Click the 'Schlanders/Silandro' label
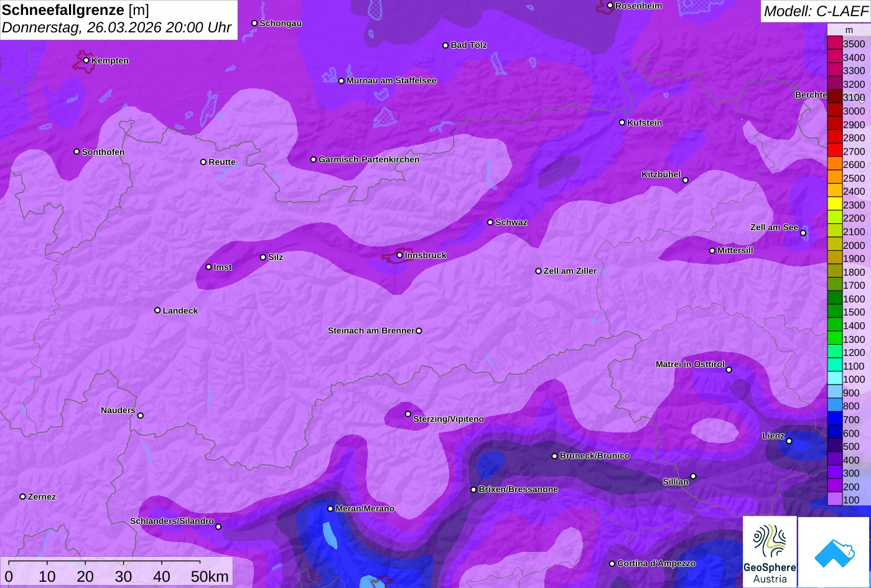871x588 pixels. [x=172, y=521]
